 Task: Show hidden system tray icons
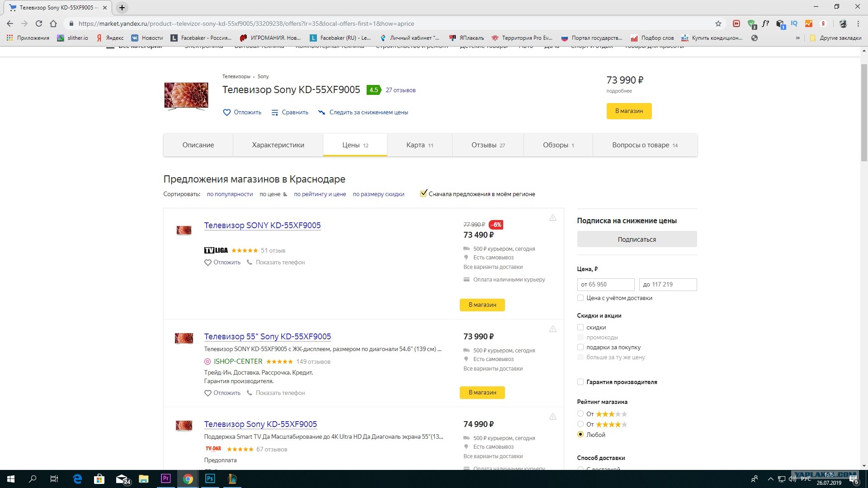[x=770, y=479]
